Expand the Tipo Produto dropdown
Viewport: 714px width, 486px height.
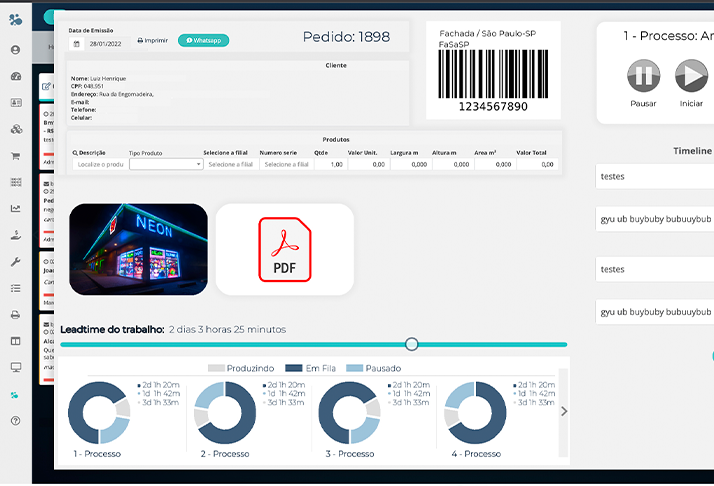tap(166, 164)
